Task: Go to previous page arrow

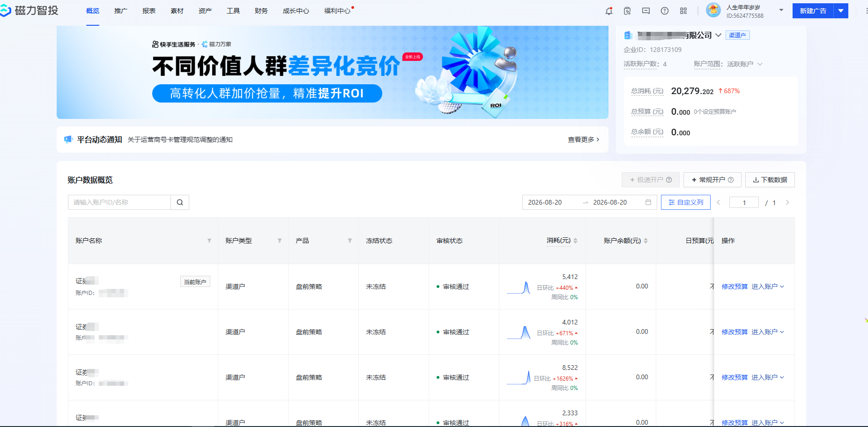Action: tap(719, 202)
